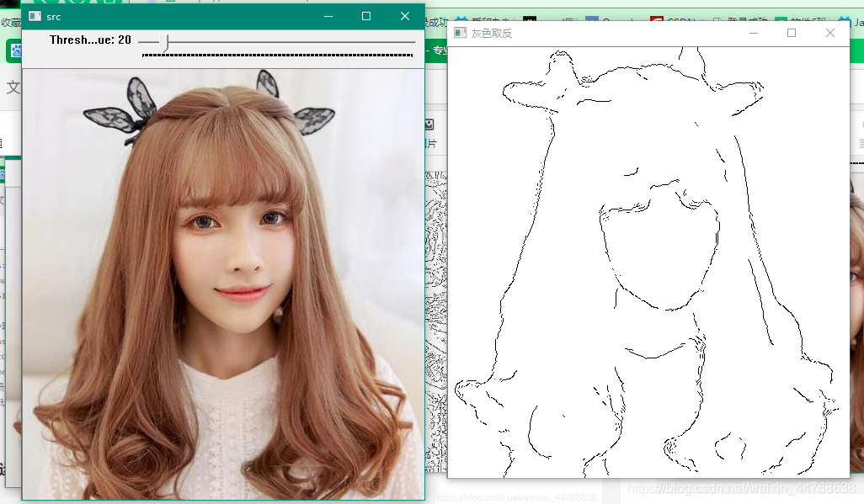Open the 收藏 favorites item
This screenshot has height=504, width=864.
[9, 23]
